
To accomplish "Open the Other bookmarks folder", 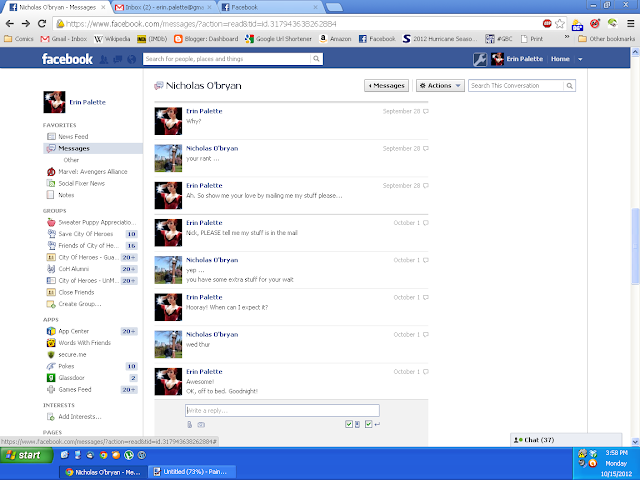I will tap(607, 39).
